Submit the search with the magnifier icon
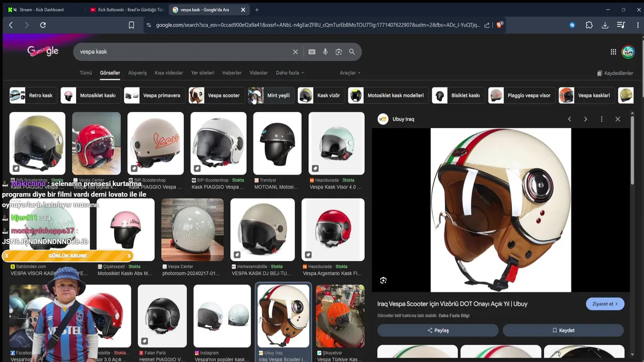The height and width of the screenshot is (362, 644). (352, 52)
